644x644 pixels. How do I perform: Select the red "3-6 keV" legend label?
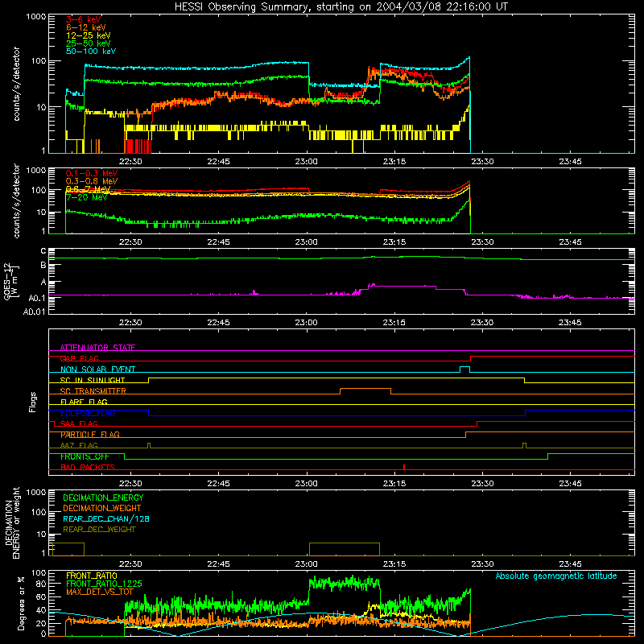pos(84,19)
